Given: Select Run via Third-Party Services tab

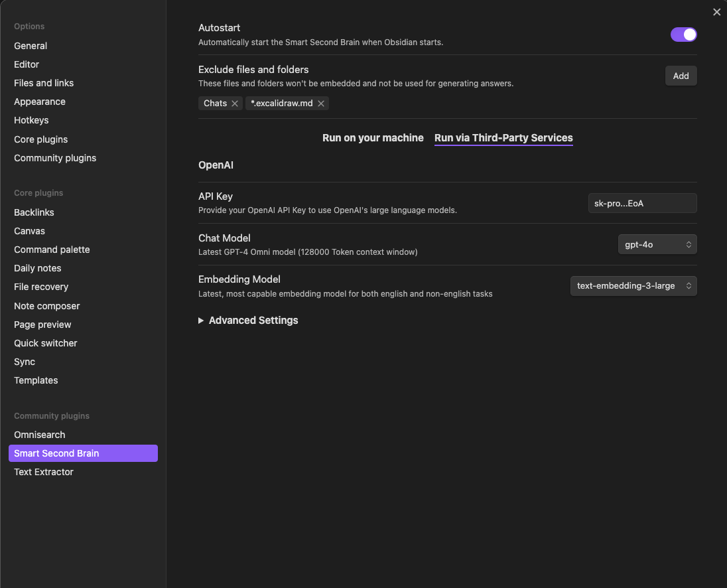Looking at the screenshot, I should (503, 138).
